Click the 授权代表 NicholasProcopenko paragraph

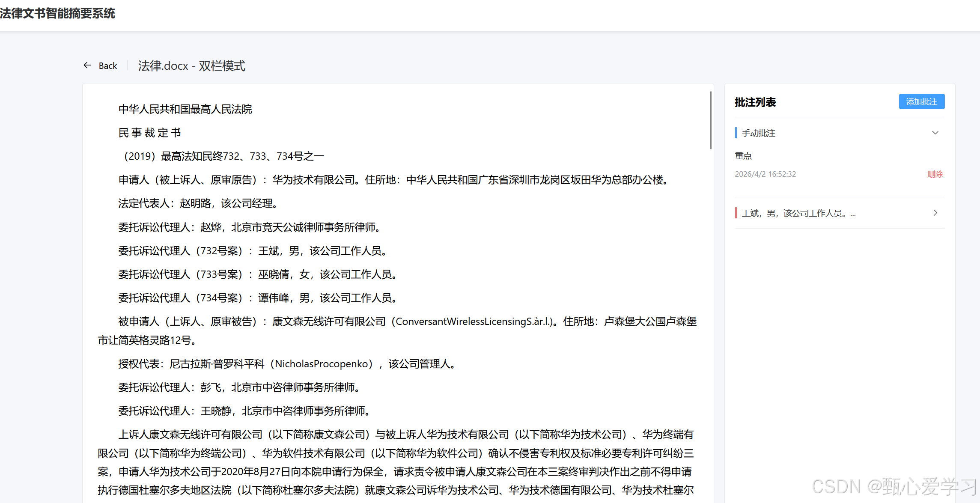[x=288, y=364]
